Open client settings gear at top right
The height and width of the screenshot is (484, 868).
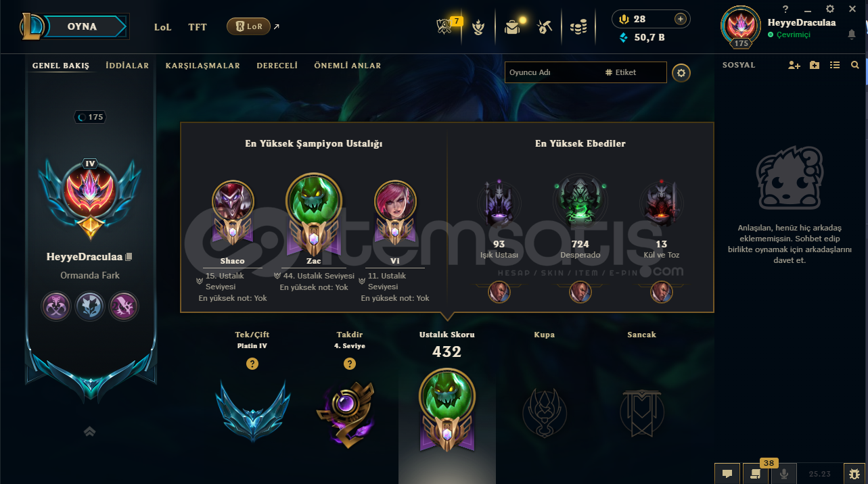point(830,9)
